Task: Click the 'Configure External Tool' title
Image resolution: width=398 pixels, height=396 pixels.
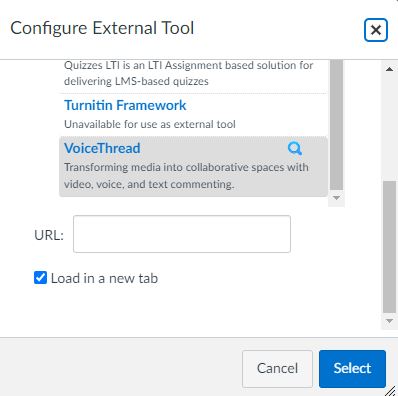Action: [102, 28]
